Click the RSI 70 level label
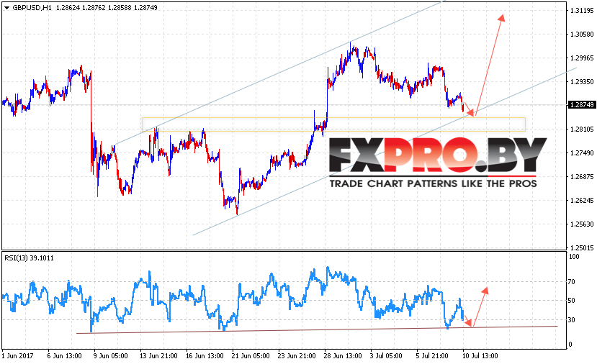The image size is (597, 364). (x=572, y=282)
